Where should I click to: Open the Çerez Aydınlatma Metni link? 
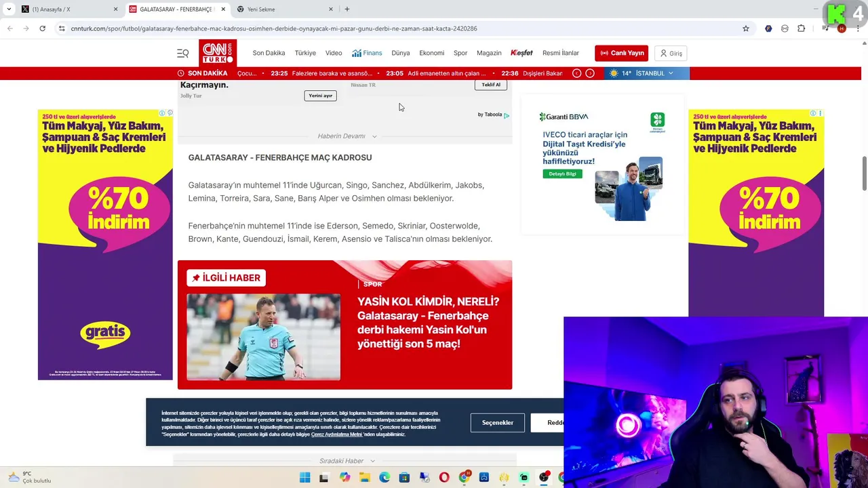(337, 434)
